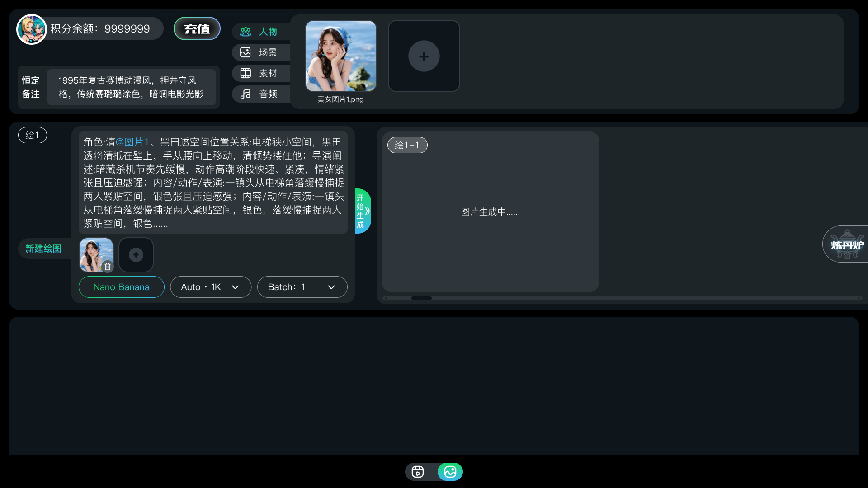Select the robot icon at the bottom
The image size is (868, 488).
tap(418, 471)
